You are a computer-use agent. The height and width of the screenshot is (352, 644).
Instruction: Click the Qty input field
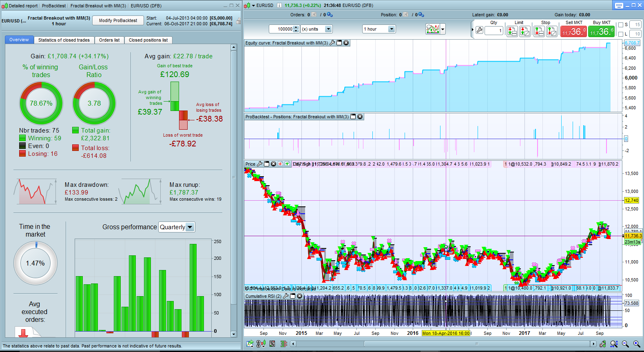click(x=494, y=31)
